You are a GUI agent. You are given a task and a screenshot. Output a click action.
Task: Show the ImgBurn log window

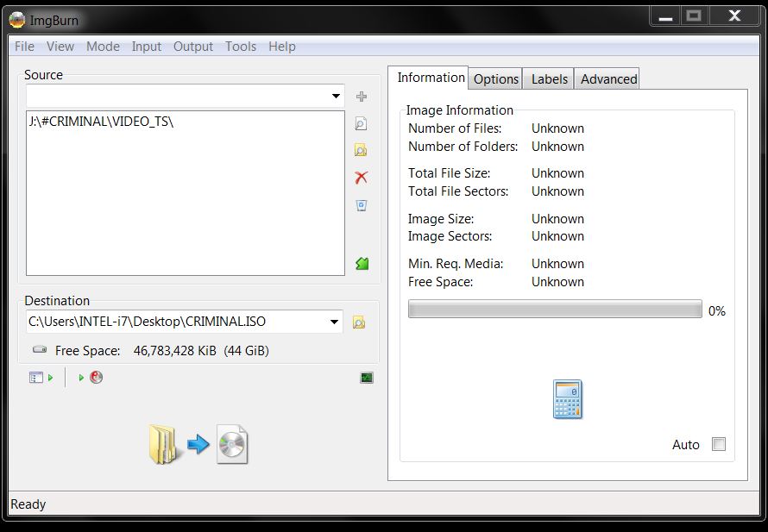[367, 378]
